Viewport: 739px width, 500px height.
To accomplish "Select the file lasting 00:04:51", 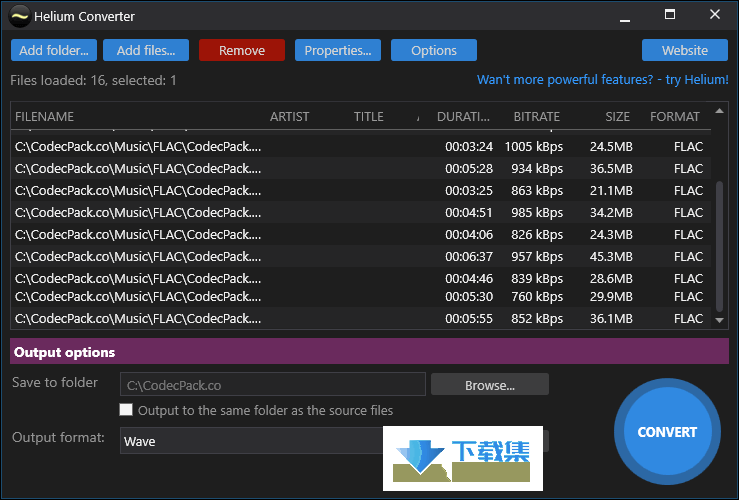I will point(361,213).
